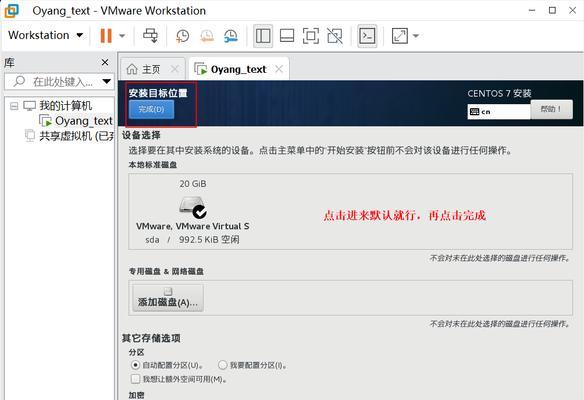Viewport: 584px width, 400px height.
Task: Click the CENTOS 7 安装 title text
Action: tap(499, 93)
